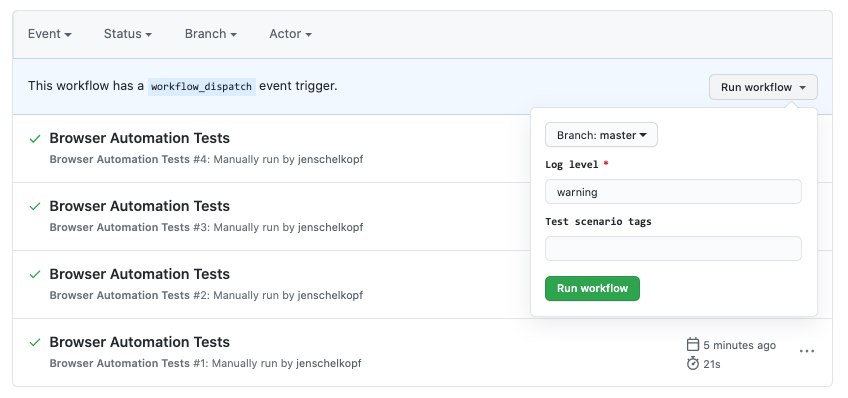Open the Branch filter dropdown
848x398 pixels.
(211, 34)
